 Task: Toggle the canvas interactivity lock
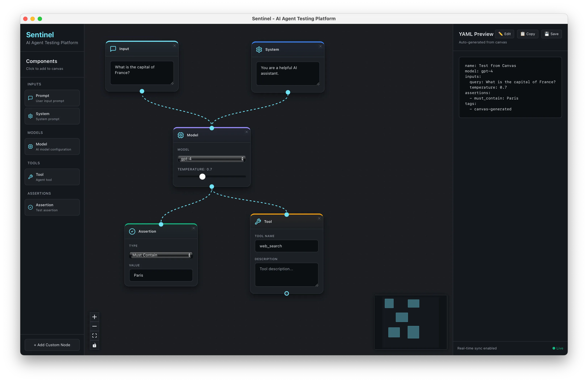pos(94,345)
